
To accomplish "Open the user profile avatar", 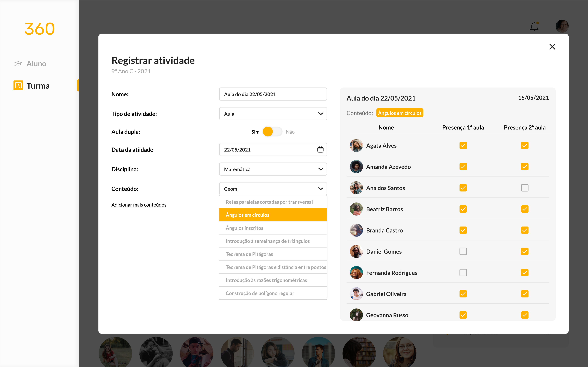I will [x=562, y=26].
